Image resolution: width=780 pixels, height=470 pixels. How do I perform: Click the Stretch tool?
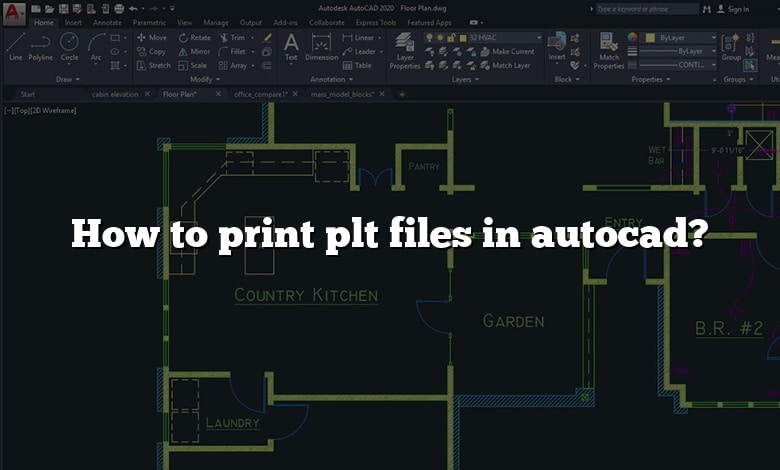[153, 65]
